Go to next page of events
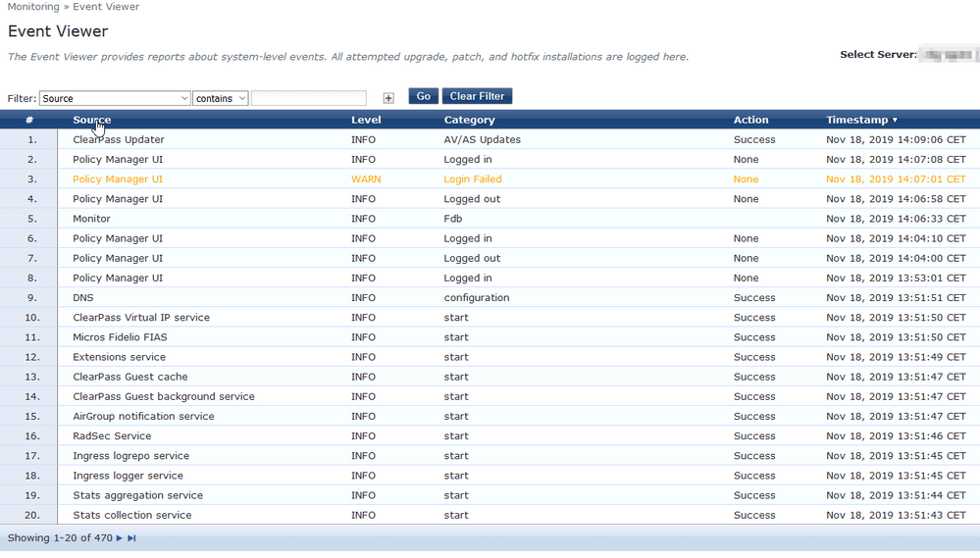980x558 pixels. [x=120, y=538]
